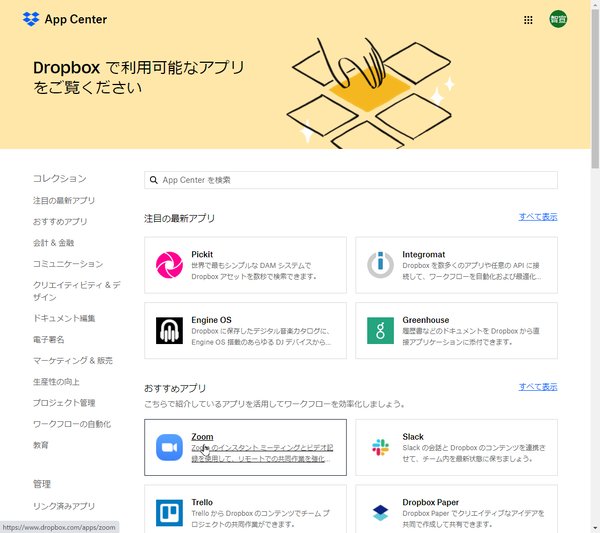Click the Zoom description text
The height and width of the screenshot is (533, 600).
[x=262, y=453]
